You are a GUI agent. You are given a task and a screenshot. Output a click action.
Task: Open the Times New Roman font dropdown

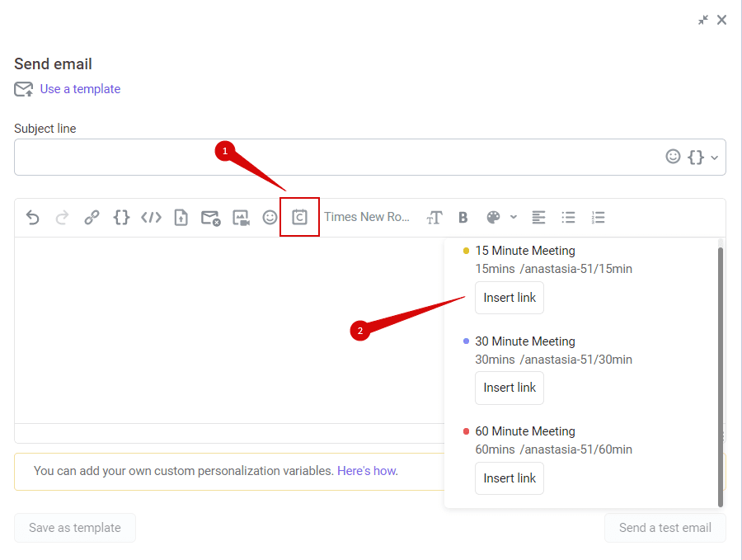click(x=367, y=217)
